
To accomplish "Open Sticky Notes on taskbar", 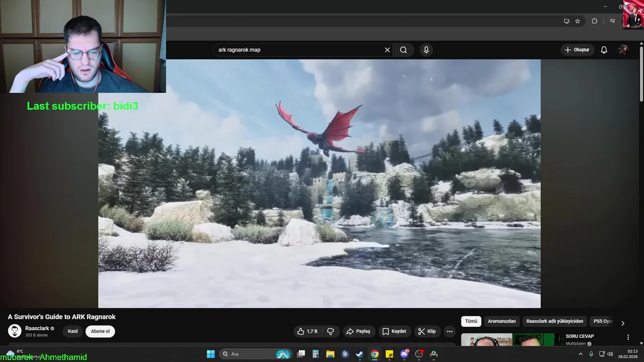I will 389,354.
